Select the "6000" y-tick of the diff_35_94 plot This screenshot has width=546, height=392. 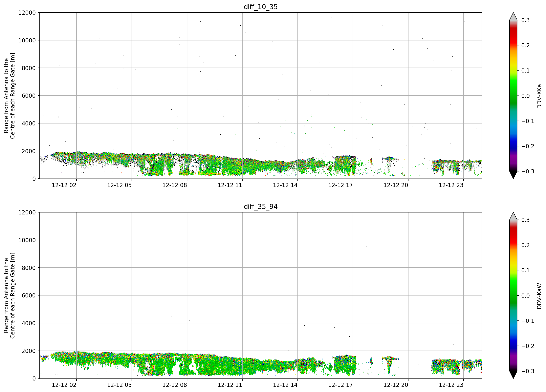29,295
